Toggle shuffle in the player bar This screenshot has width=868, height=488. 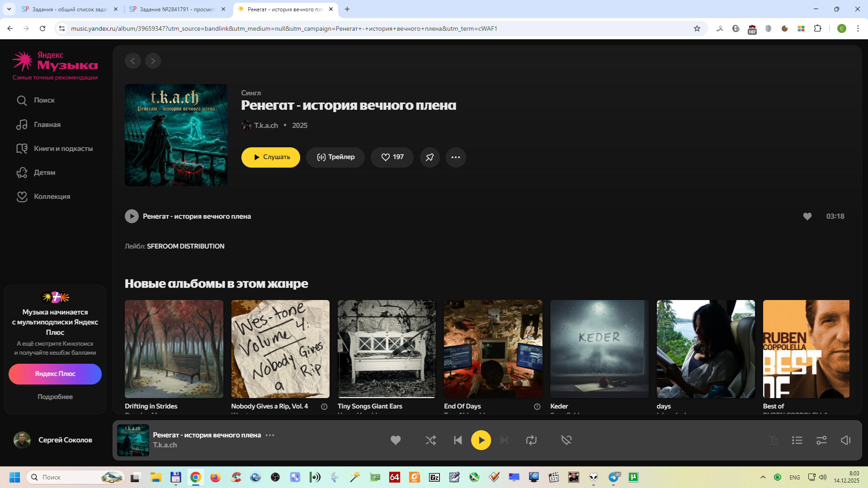coord(430,440)
